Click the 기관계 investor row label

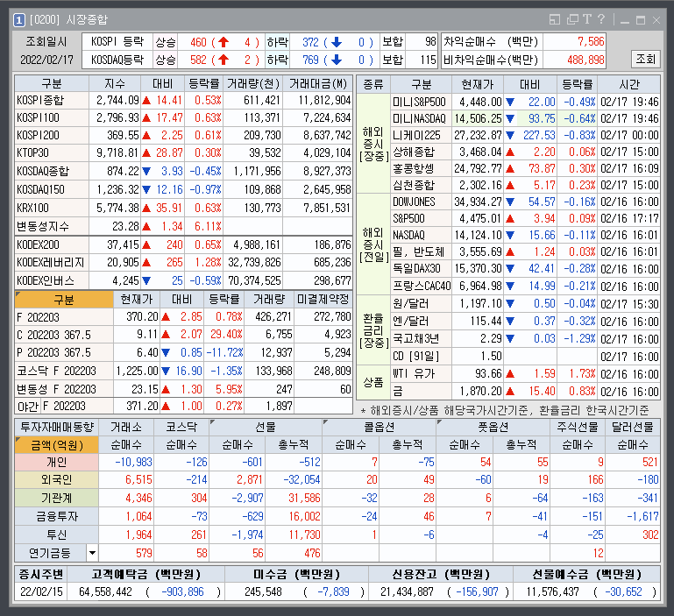57,498
